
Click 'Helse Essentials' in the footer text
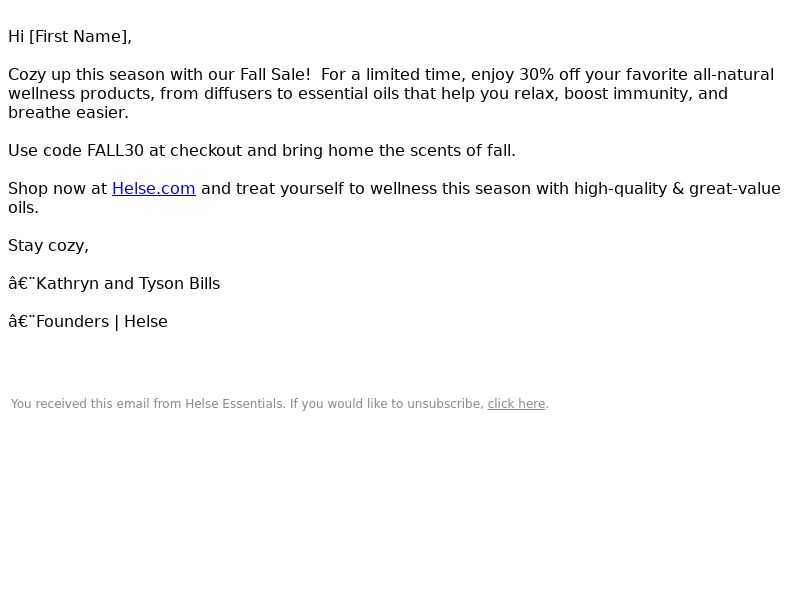(x=234, y=404)
